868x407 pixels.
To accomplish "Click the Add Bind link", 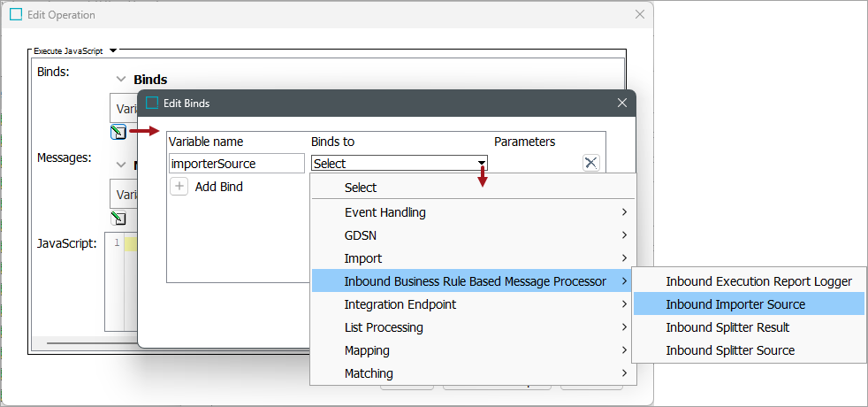I will tap(218, 187).
